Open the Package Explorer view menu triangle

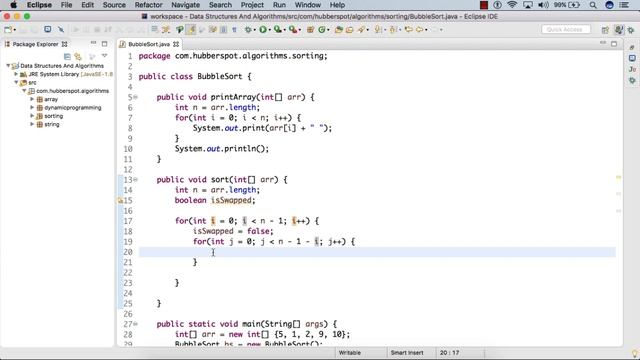(x=104, y=56)
